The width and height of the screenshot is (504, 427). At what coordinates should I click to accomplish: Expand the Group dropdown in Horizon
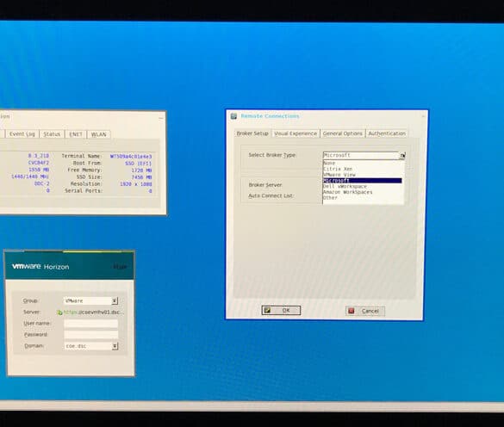tap(115, 301)
